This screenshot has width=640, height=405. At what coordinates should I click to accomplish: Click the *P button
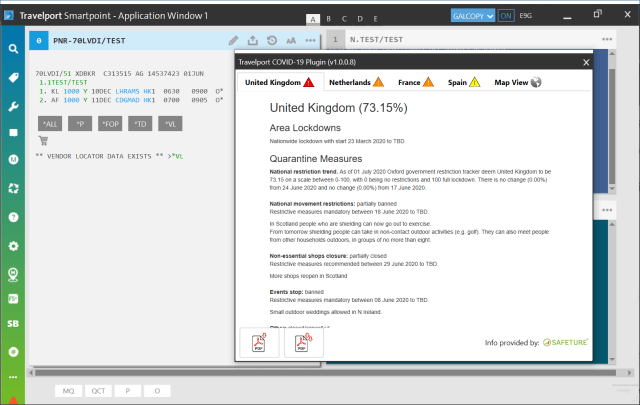(80, 124)
